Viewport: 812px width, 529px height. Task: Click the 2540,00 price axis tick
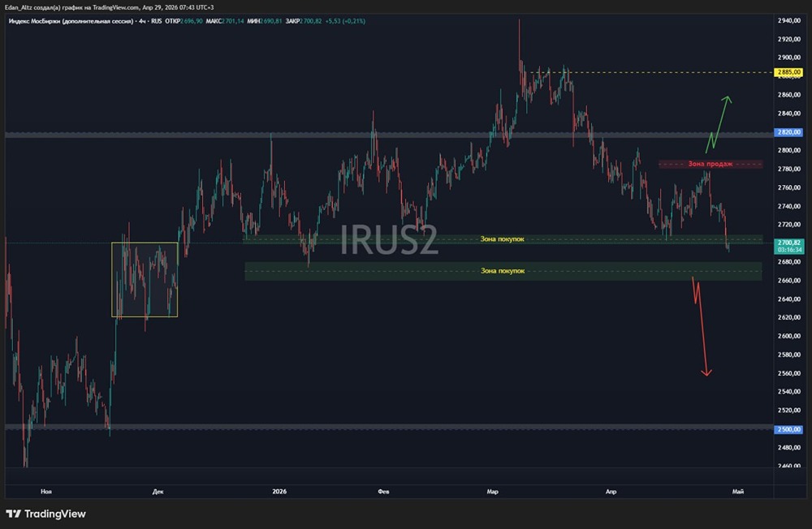[788, 392]
